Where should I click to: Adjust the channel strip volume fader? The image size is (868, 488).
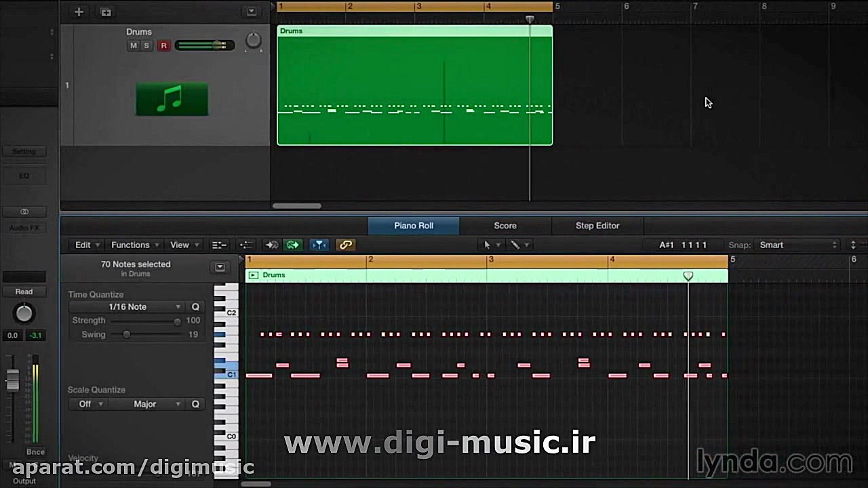(x=12, y=380)
